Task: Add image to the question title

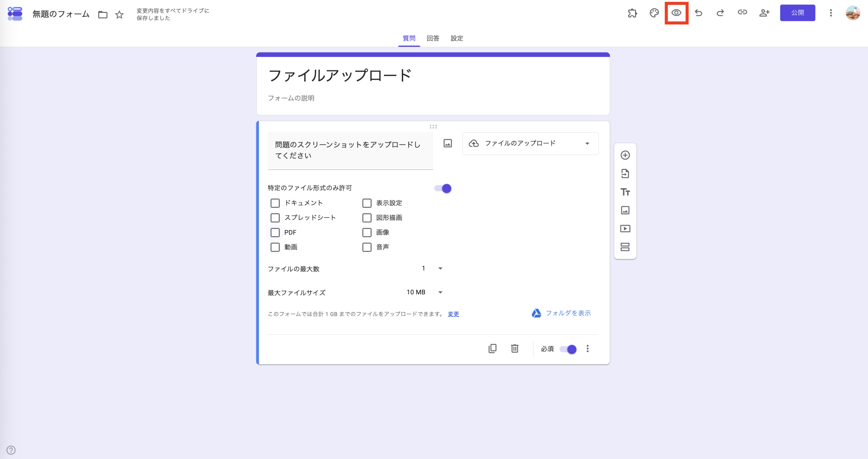Action: 448,143
